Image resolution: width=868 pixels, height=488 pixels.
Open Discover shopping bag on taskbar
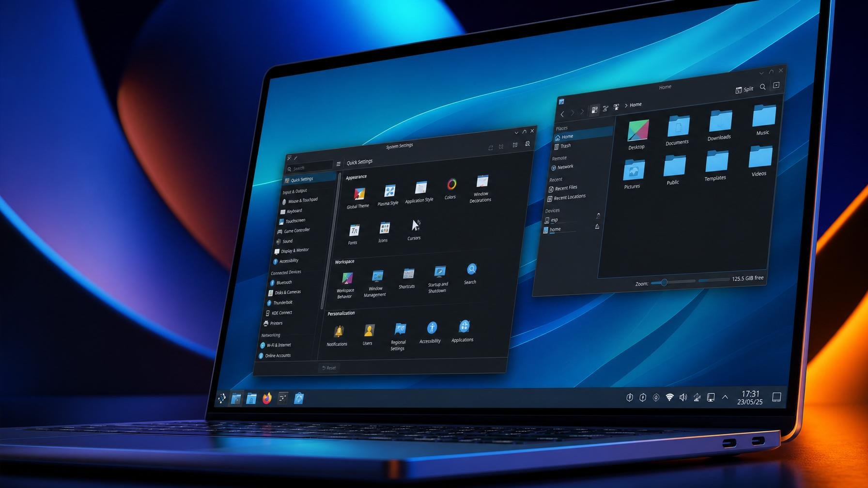pyautogui.click(x=299, y=398)
